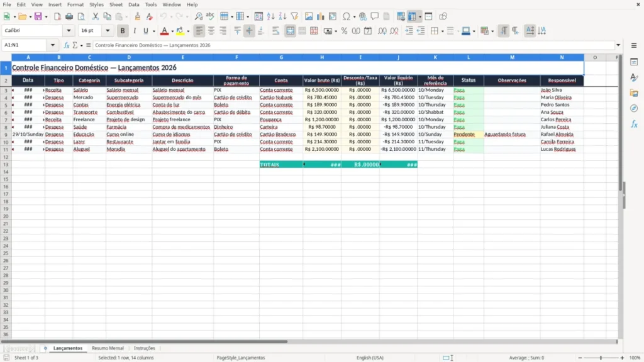The height and width of the screenshot is (362, 644).
Task: Open Styles panel in sidebar
Action: (634, 77)
